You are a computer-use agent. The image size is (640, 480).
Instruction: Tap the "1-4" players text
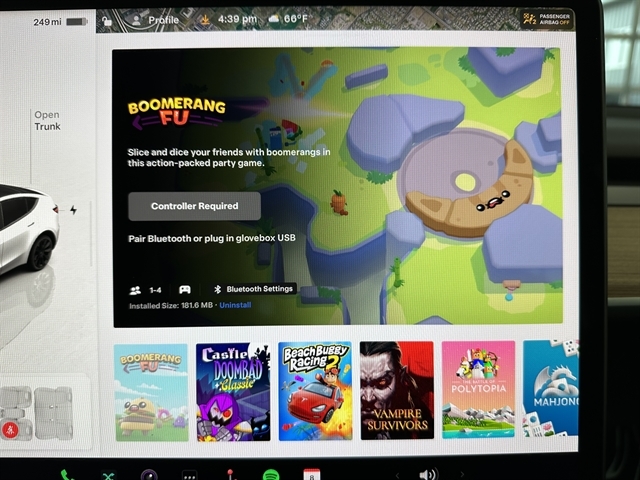pos(155,290)
